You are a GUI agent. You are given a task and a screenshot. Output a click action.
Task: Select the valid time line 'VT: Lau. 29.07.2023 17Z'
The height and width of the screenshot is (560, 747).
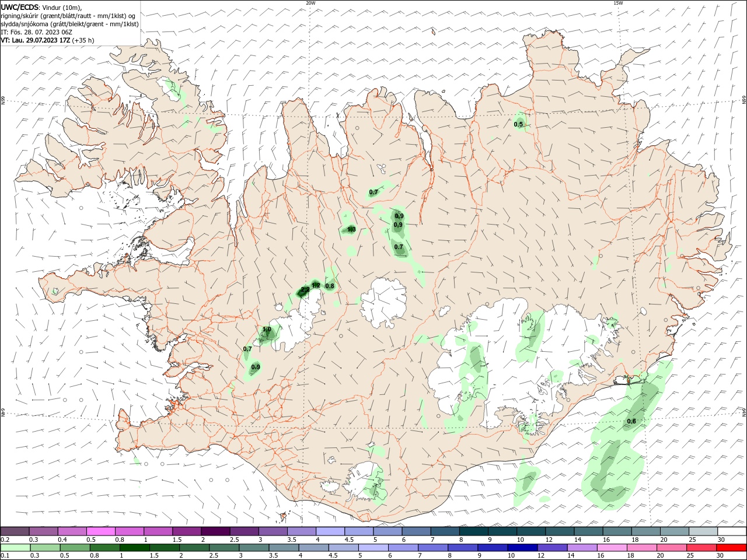pos(35,40)
